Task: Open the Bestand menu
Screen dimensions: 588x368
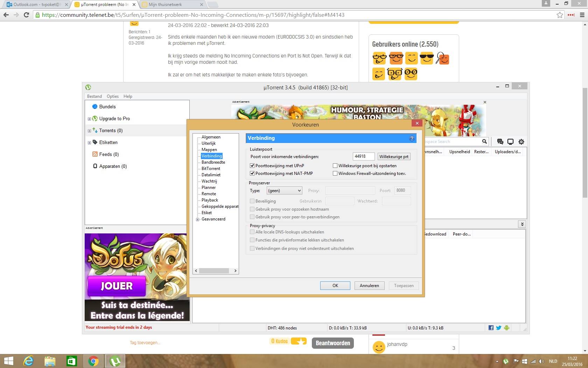Action: tap(94, 96)
